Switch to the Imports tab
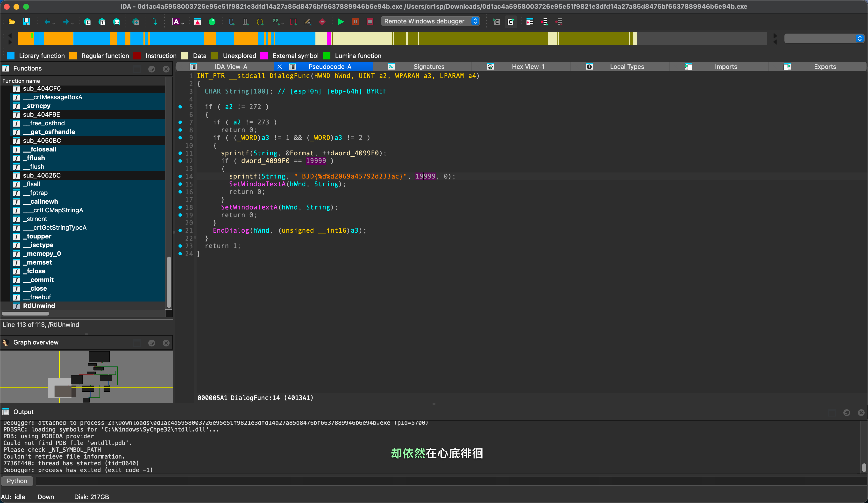 (726, 66)
